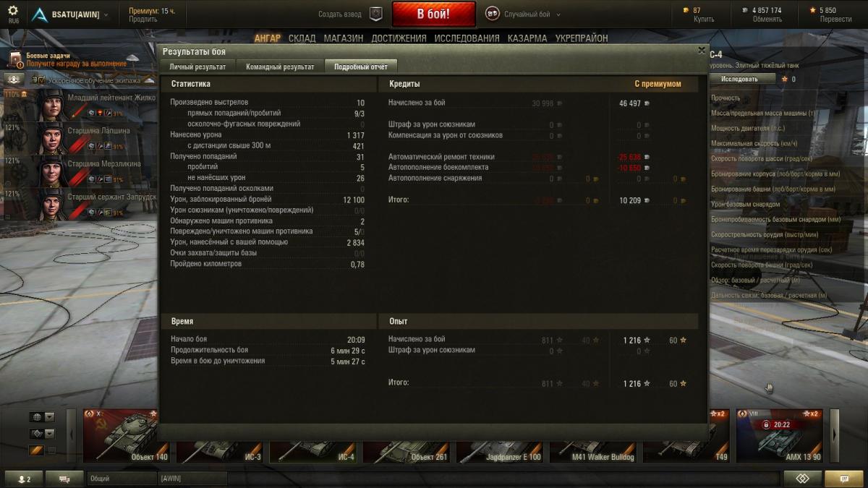Open the nation filter dropdown

(x=42, y=417)
